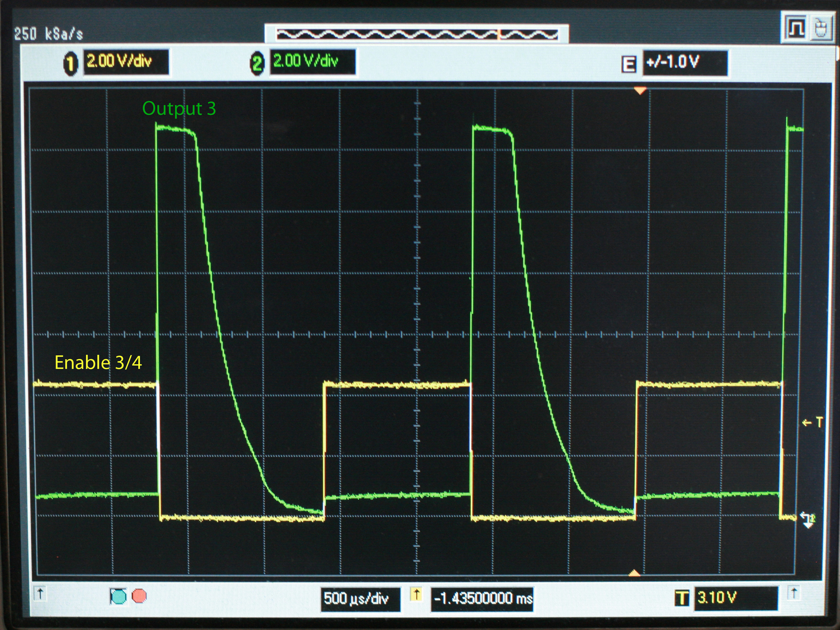The width and height of the screenshot is (840, 630).
Task: Click the +/-1.0V external range field
Action: tap(685, 63)
